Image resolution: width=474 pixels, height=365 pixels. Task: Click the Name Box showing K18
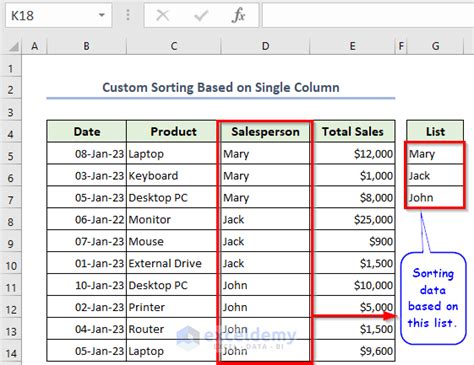[58, 15]
